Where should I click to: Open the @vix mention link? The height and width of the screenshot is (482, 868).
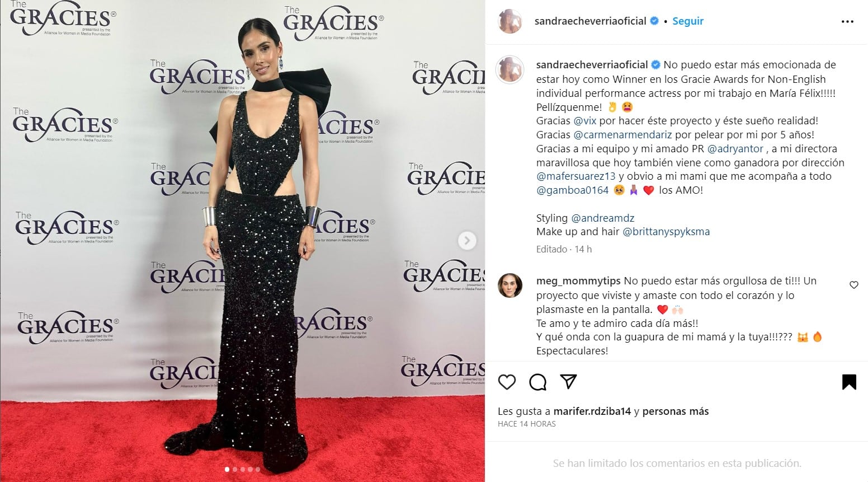[585, 120]
